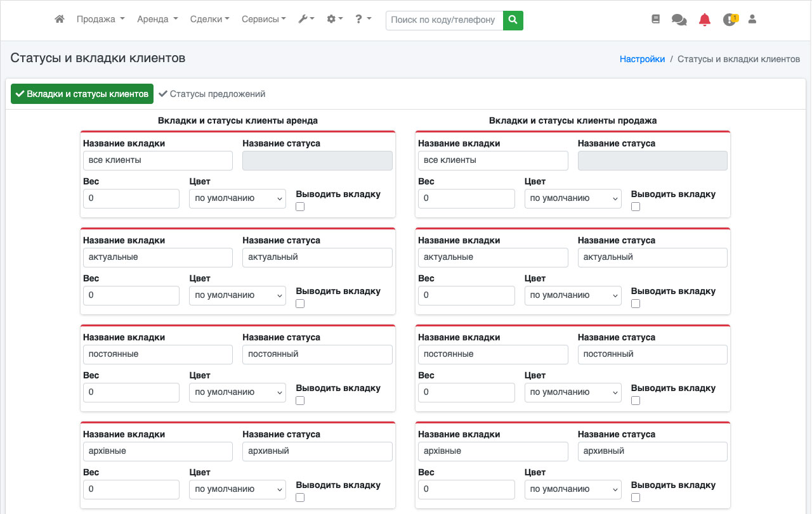The height and width of the screenshot is (514, 812).
Task: Open the user profile icon
Action: pos(752,20)
